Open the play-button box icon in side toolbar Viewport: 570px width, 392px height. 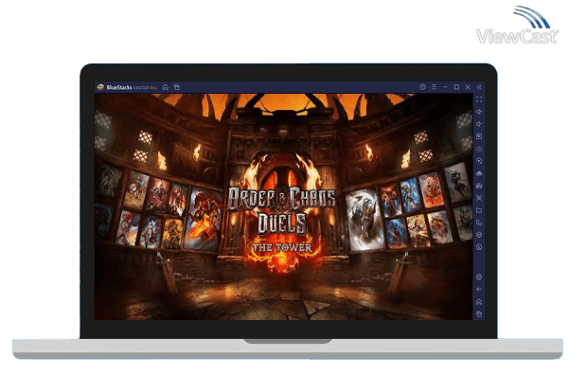click(x=479, y=136)
